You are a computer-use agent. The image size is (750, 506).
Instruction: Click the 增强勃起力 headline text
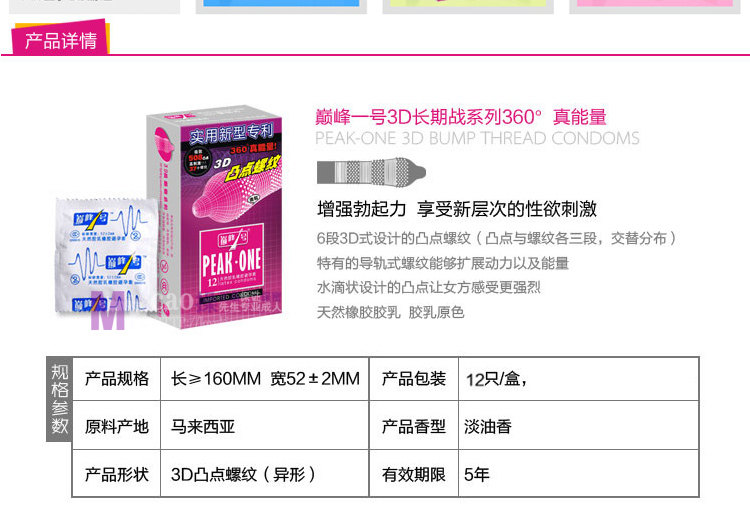[362, 209]
